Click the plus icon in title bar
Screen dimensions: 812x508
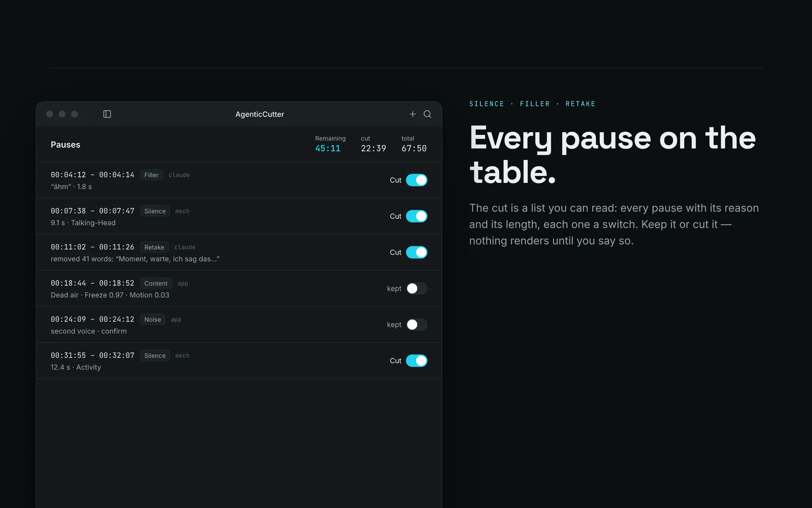[413, 114]
